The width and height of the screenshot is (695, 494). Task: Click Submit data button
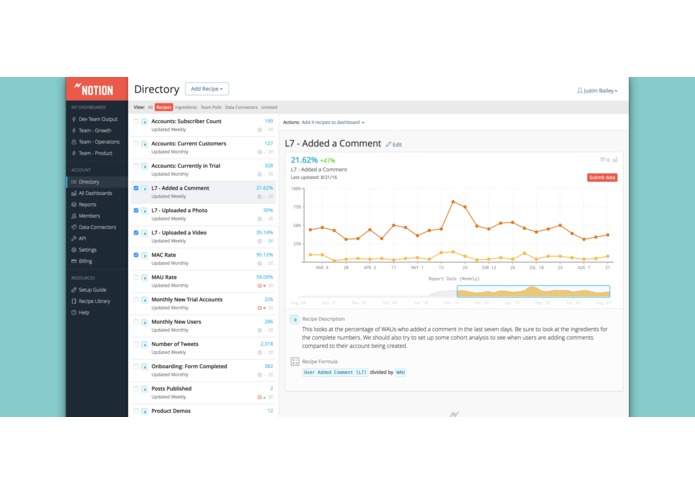(x=602, y=177)
